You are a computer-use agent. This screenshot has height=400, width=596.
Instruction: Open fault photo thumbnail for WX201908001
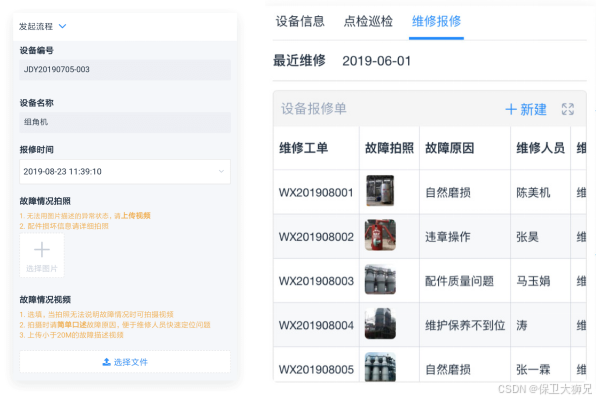point(380,190)
